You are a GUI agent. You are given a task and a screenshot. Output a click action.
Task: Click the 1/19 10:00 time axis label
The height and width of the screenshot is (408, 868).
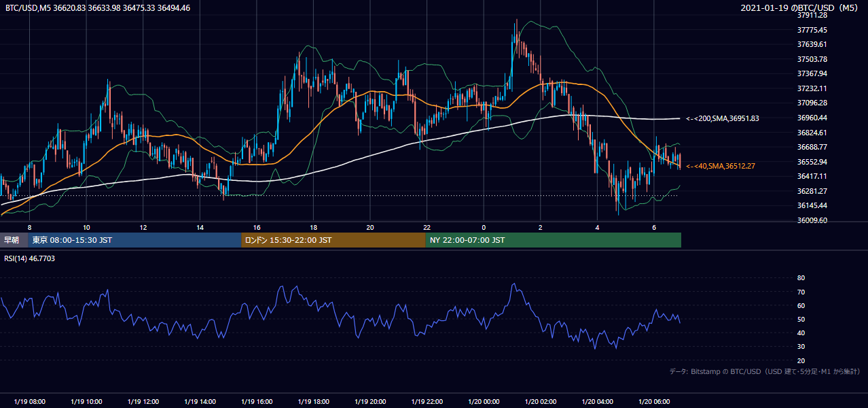pyautogui.click(x=86, y=402)
